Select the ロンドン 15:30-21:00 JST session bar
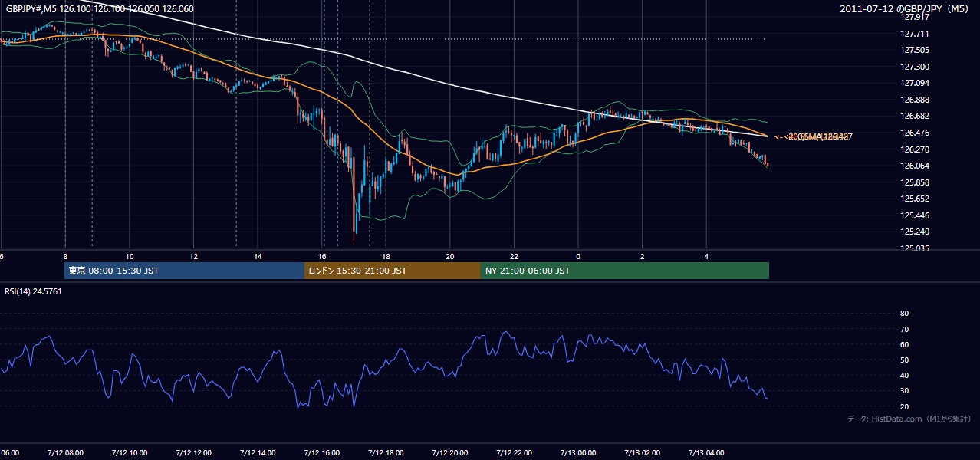 coord(393,271)
